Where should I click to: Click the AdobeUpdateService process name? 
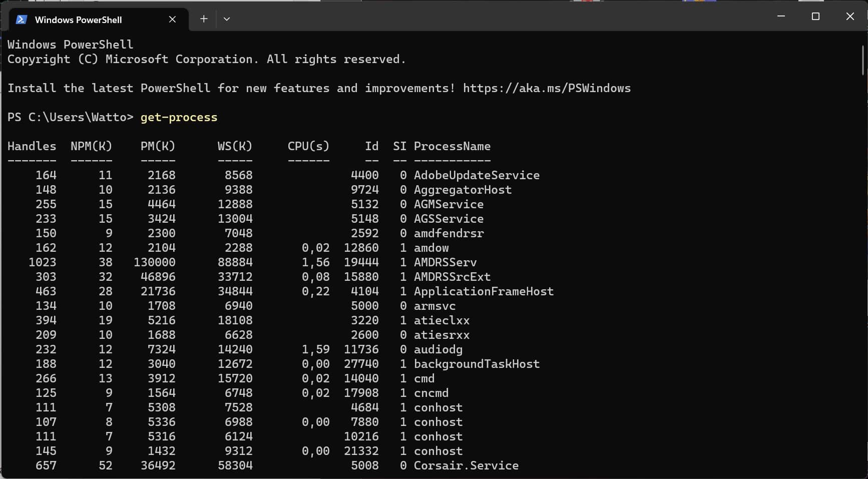point(477,176)
